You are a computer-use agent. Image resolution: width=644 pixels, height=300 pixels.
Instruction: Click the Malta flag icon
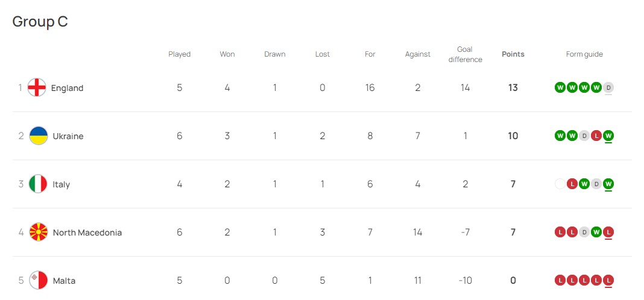point(39,280)
